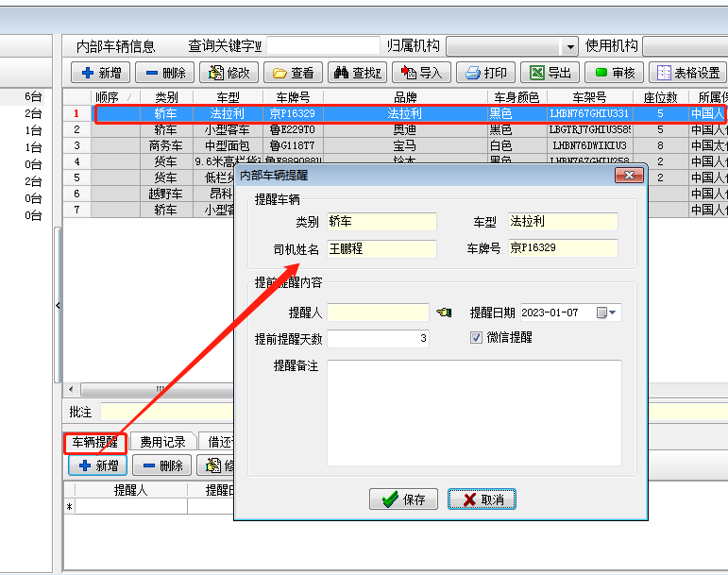The width and height of the screenshot is (728, 575).
Task: Click the 提前提醒天数 input field
Action: pyautogui.click(x=378, y=338)
